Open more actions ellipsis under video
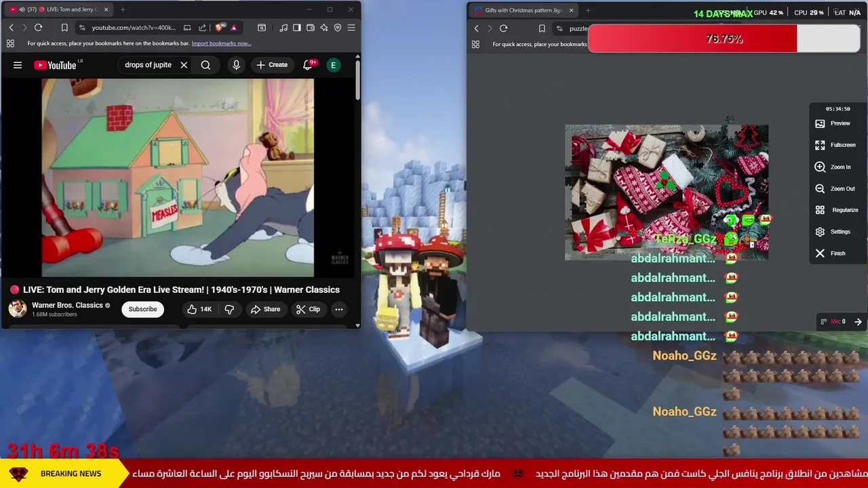This screenshot has height=488, width=868. point(339,309)
